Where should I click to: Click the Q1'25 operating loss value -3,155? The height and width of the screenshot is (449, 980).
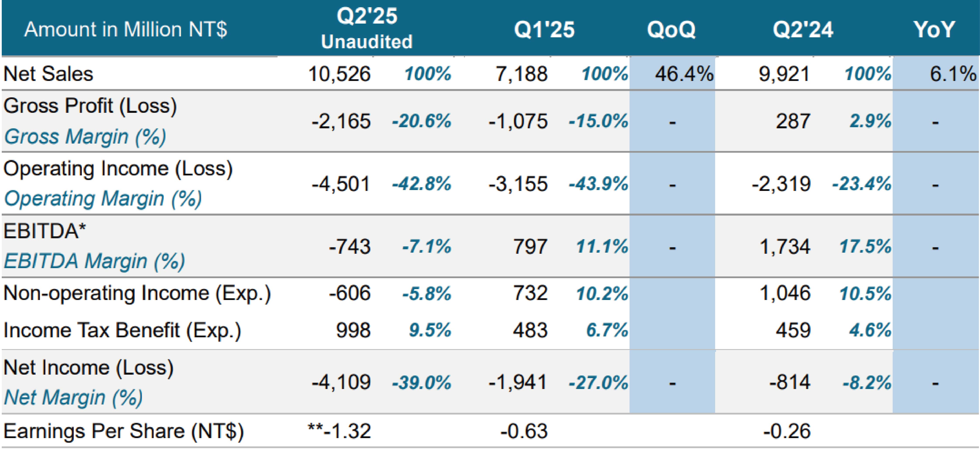click(518, 184)
